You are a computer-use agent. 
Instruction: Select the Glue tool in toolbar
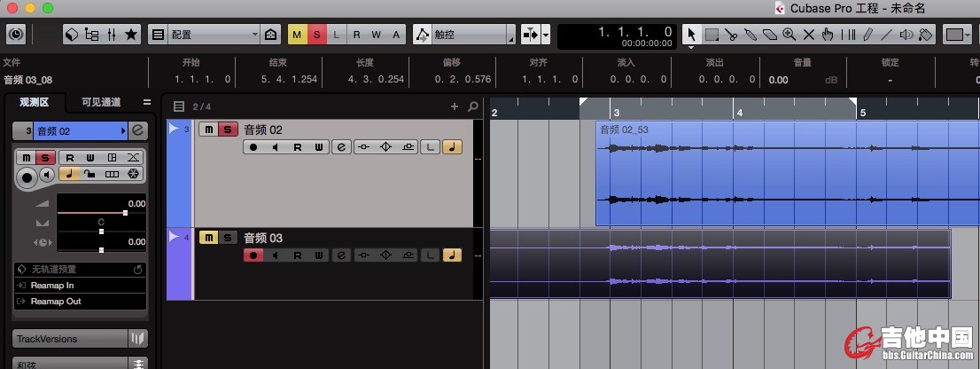(750, 35)
